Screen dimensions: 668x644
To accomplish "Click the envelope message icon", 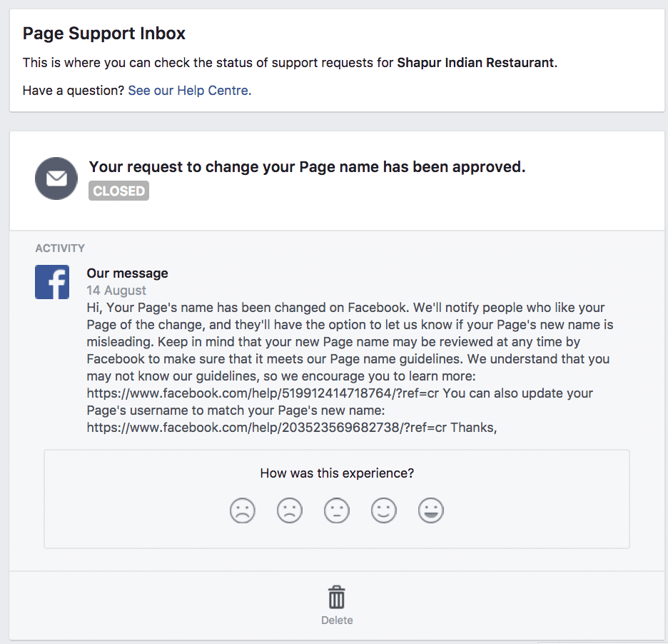I will point(56,178).
